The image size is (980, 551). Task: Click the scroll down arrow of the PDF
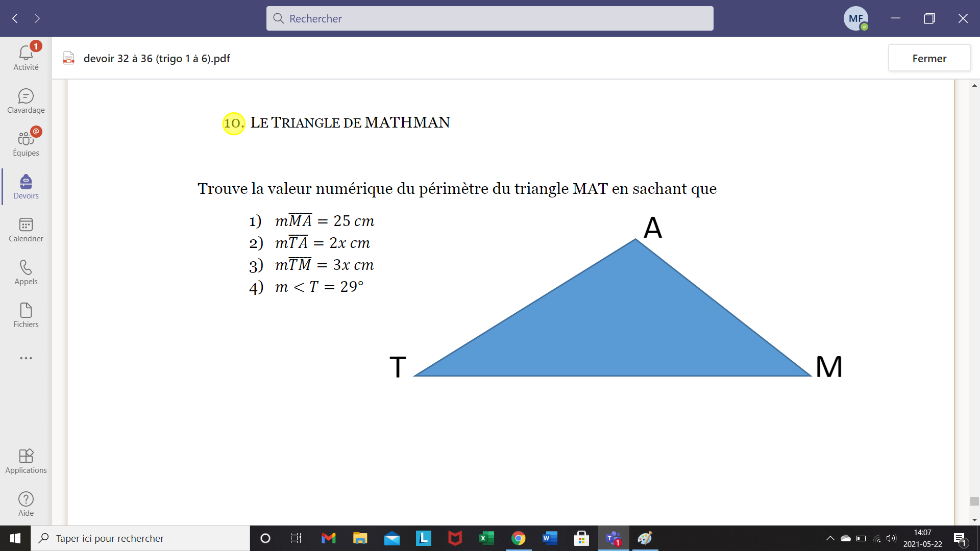pos(974,520)
